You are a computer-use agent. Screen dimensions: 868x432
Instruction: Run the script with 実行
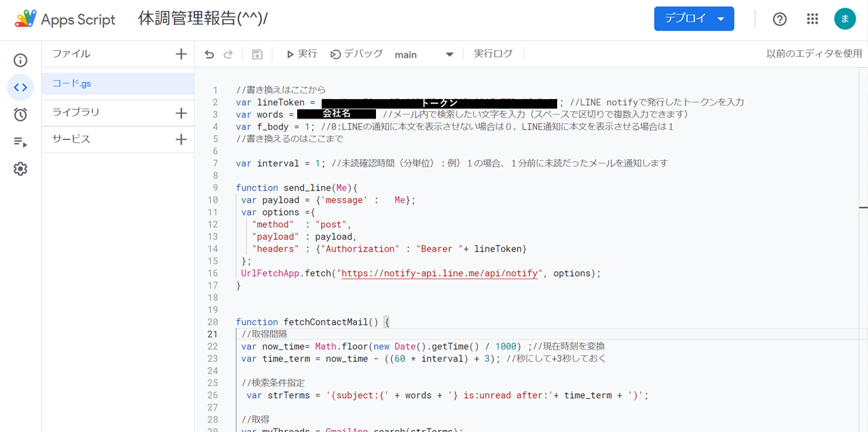tap(301, 54)
